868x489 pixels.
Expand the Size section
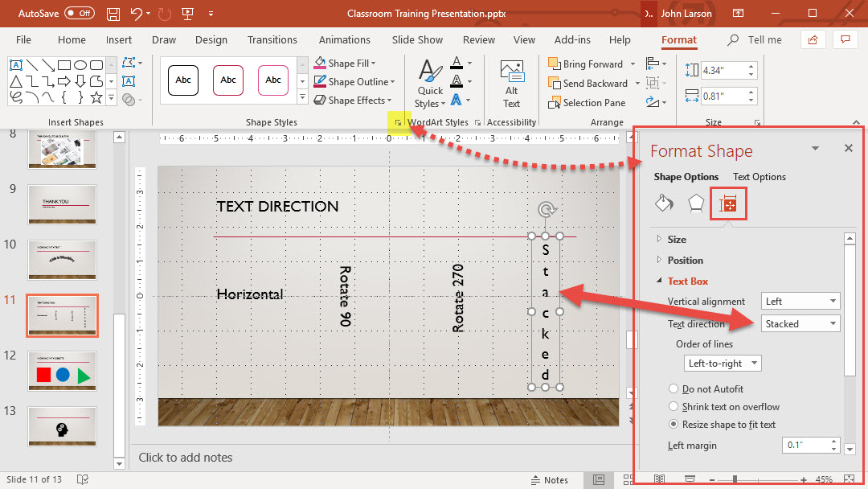click(677, 240)
